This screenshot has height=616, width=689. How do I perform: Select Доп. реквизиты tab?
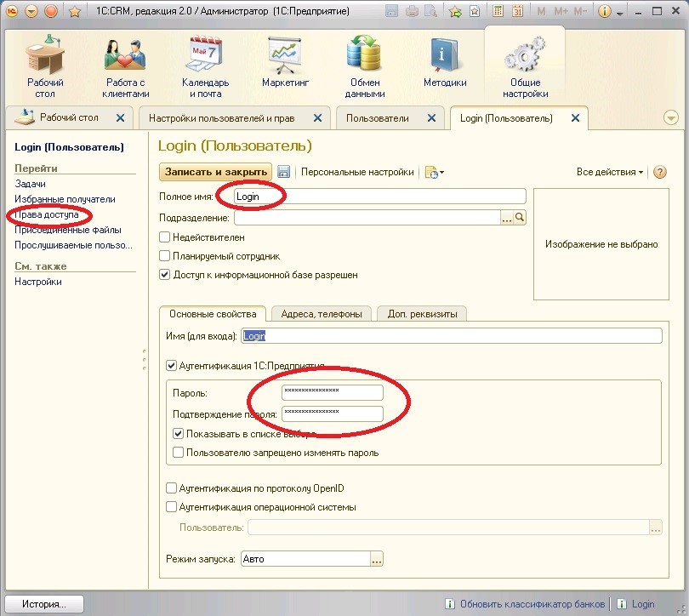pos(422,314)
